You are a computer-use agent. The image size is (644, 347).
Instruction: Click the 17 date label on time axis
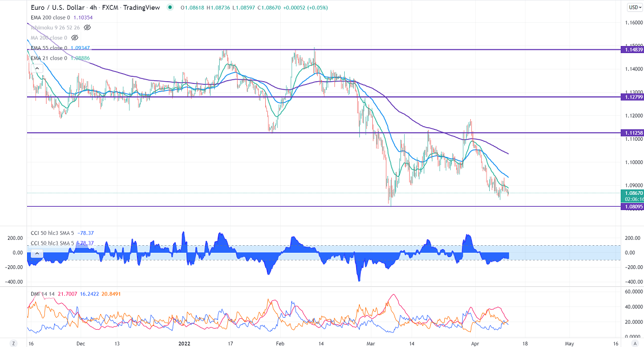[231, 344]
